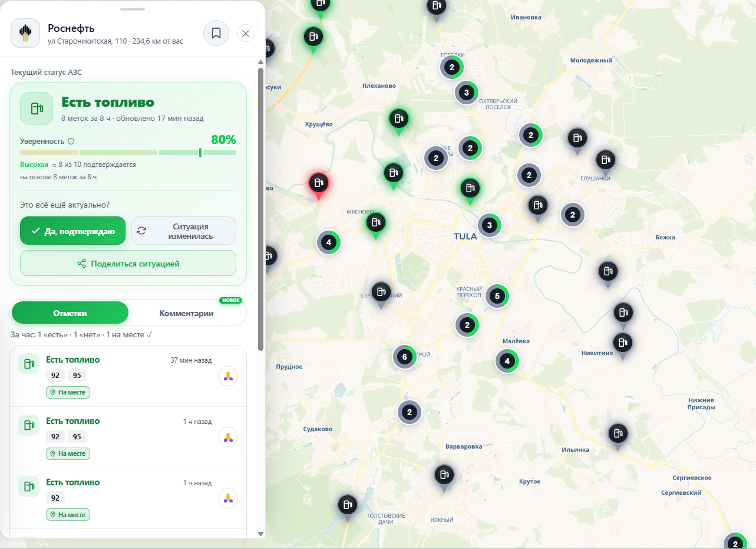This screenshot has width=756, height=549.
Task: Open the cluster of 3 stations beside the TULA label
Action: point(489,225)
